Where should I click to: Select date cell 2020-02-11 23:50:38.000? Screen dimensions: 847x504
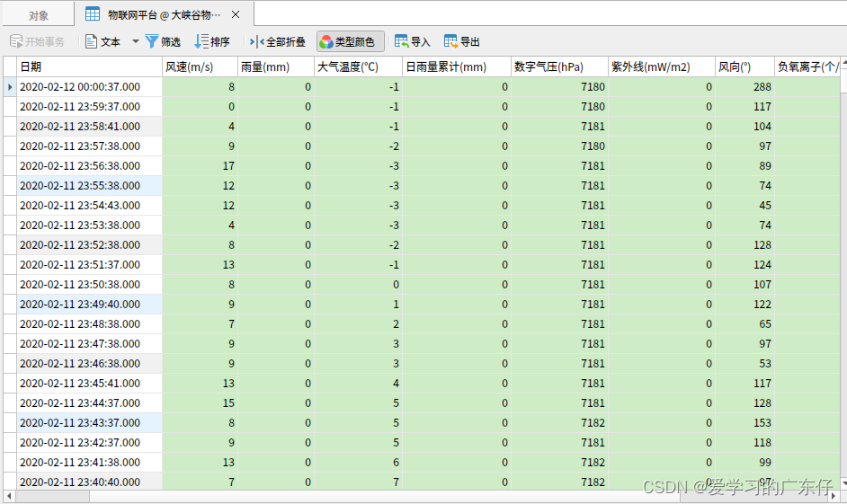(89, 285)
